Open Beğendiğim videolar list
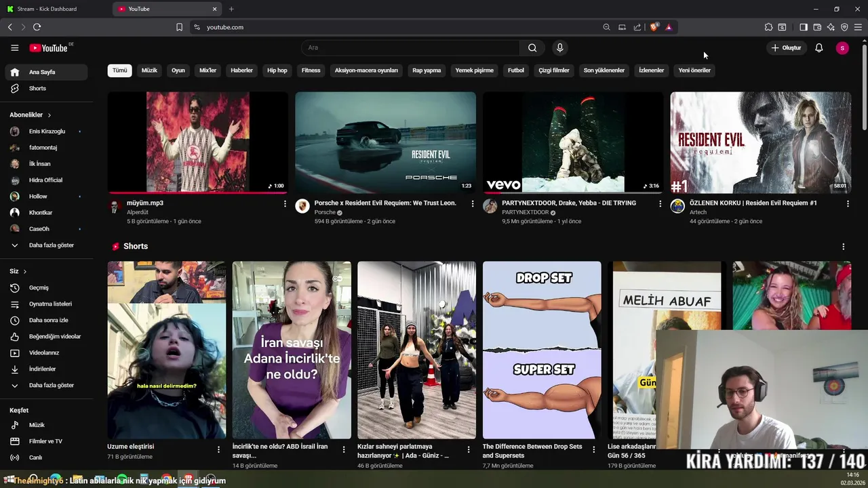The image size is (868, 488). point(46,336)
